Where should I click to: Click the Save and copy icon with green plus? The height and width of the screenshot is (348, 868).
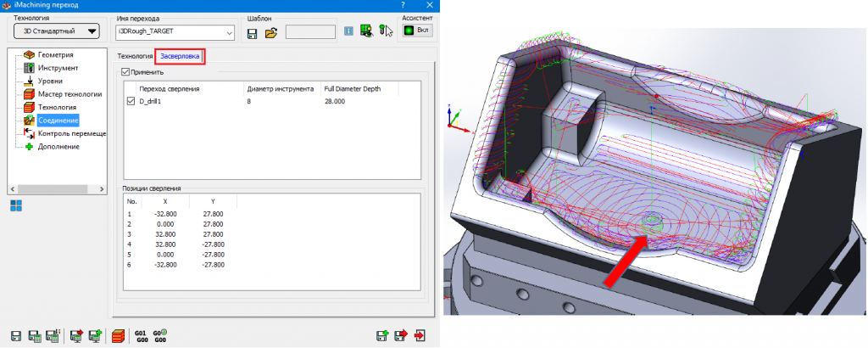point(382,336)
